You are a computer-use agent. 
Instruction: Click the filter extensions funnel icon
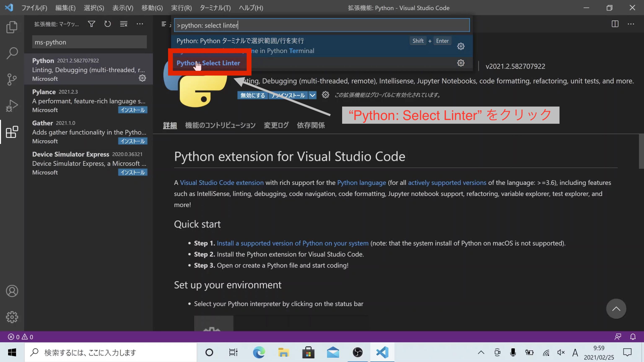pyautogui.click(x=91, y=24)
